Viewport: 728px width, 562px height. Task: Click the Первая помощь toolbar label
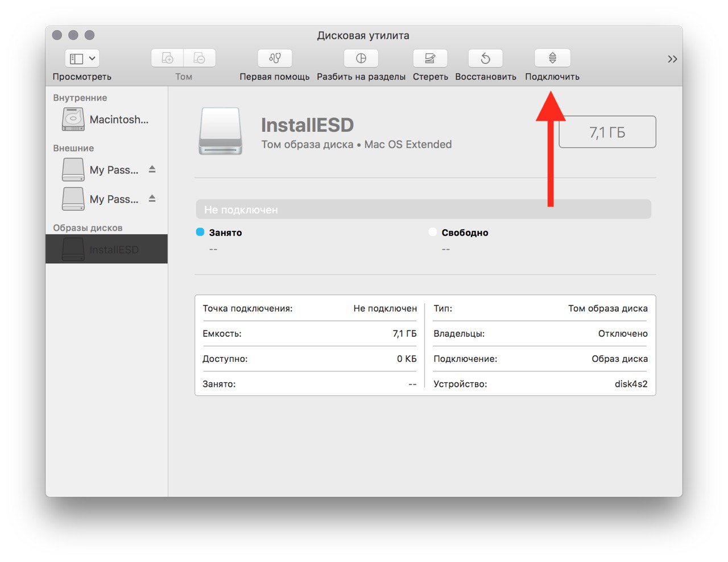tap(275, 77)
